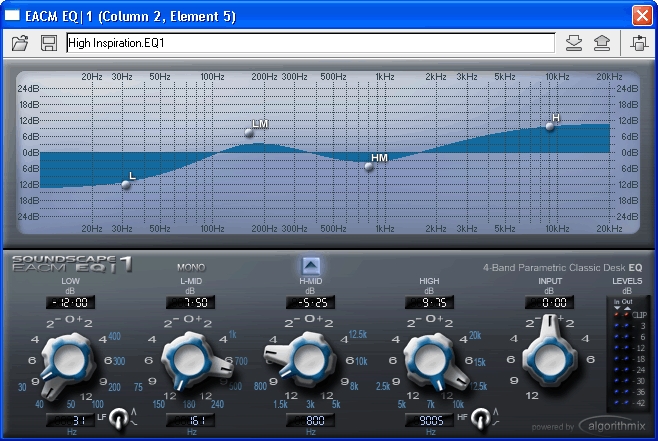Viewport: 658px width, 441px height.
Task: Click the Soundscape EACM EQ|1 logo
Action: 72,264
